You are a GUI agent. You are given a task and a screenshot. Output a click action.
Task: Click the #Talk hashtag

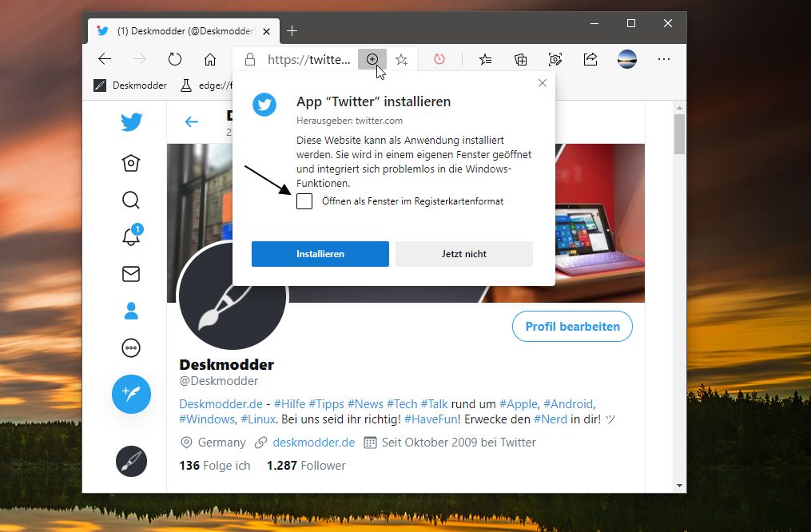coord(434,403)
